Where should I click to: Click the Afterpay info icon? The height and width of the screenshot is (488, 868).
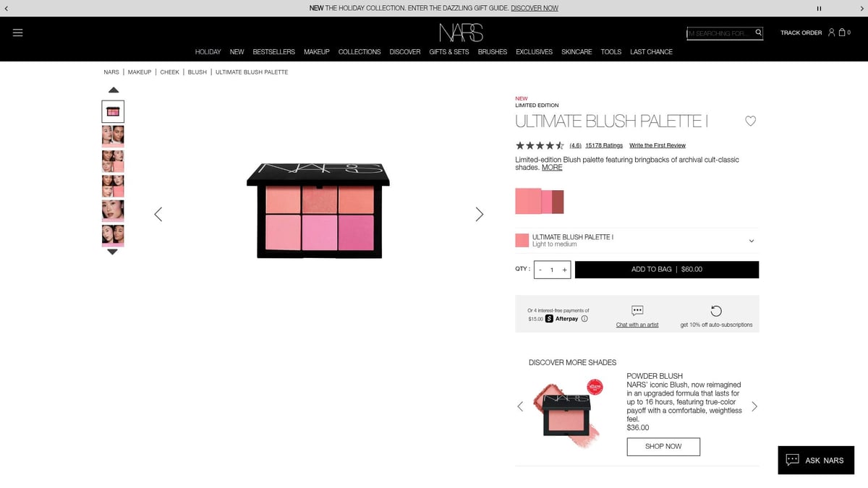coord(584,319)
